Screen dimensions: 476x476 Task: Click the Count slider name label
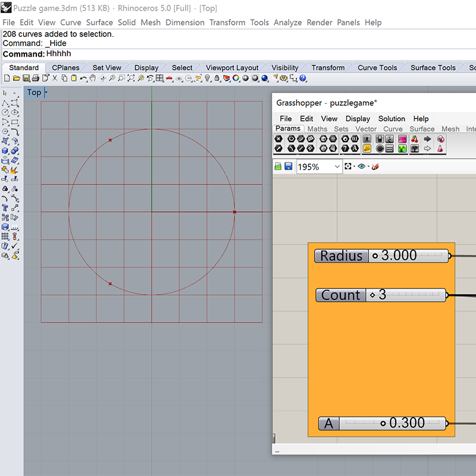pos(340,295)
